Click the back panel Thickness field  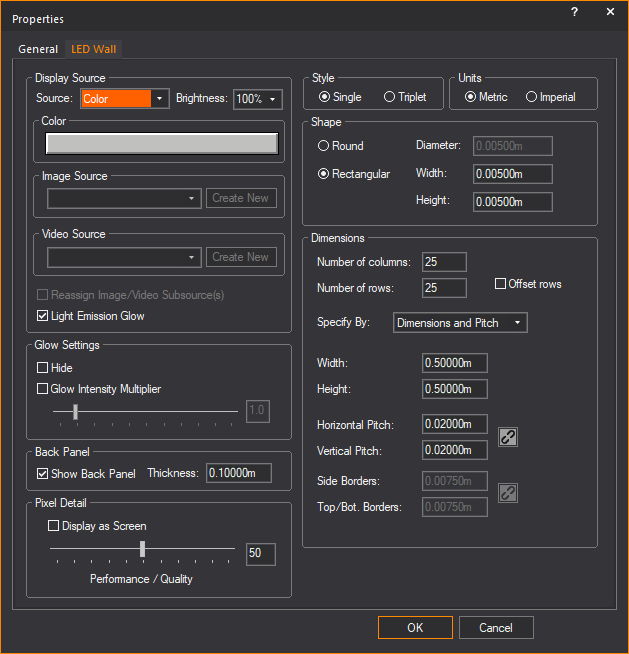coord(238,473)
